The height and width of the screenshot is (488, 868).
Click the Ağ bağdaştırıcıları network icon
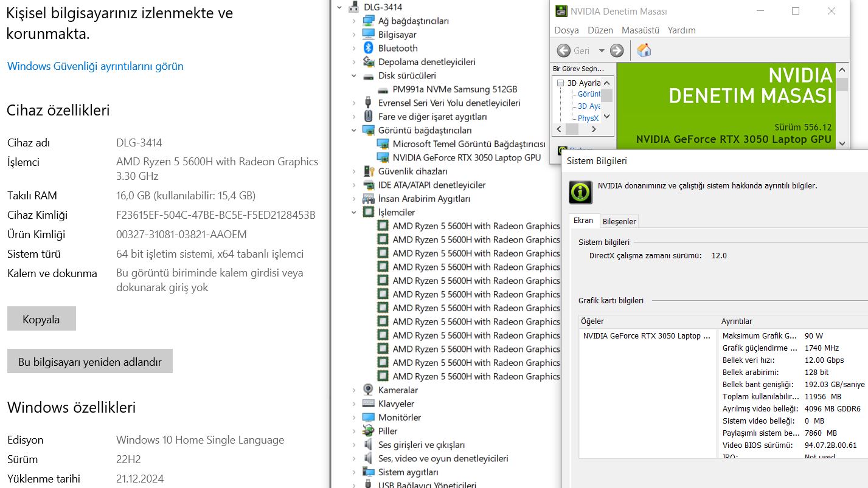coord(368,21)
